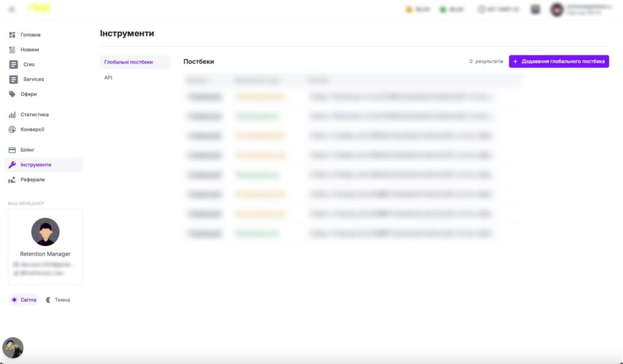Click the Офери tag icon
The image size is (623, 364).
pyautogui.click(x=12, y=94)
